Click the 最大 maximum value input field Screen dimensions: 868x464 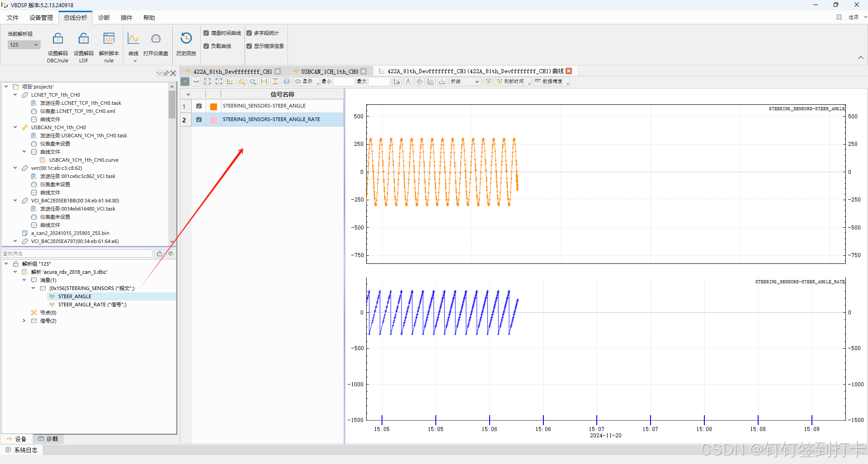click(x=379, y=81)
